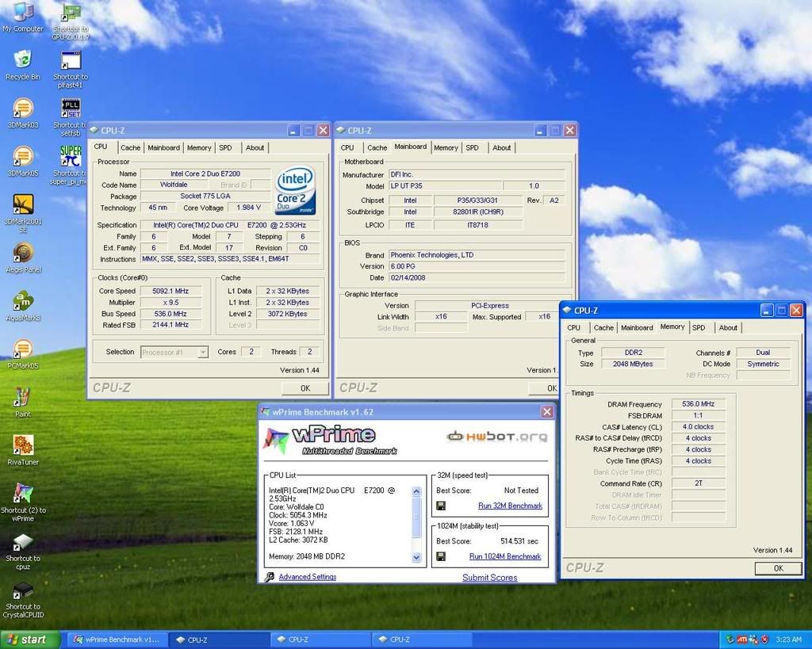The image size is (812, 649).
Task: Open Advanced Settings link in wPrime
Action: pos(308,577)
